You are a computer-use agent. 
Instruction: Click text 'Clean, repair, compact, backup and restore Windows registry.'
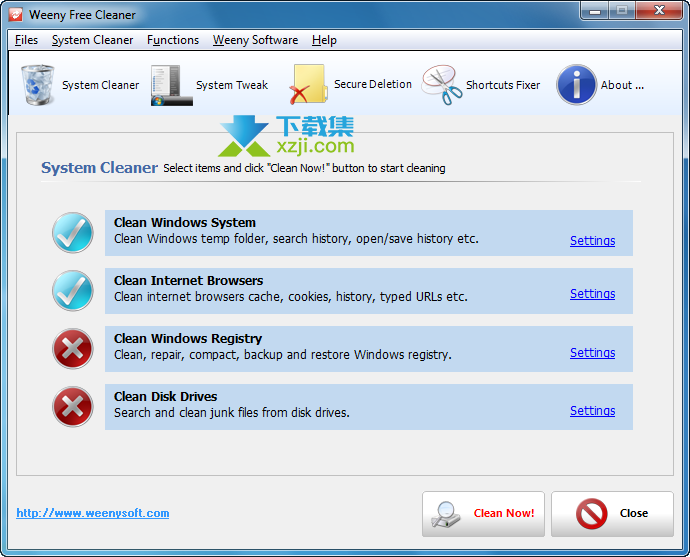[283, 355]
